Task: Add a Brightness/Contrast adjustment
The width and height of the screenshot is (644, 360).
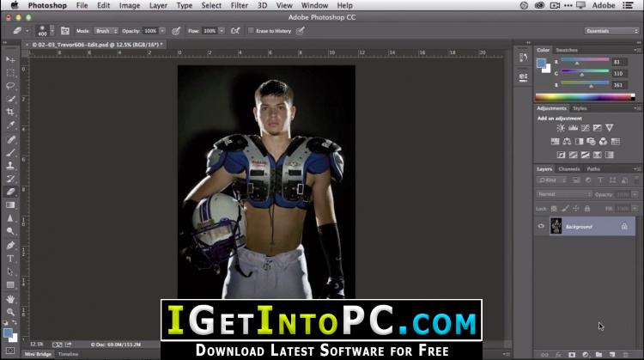Action: click(x=561, y=128)
